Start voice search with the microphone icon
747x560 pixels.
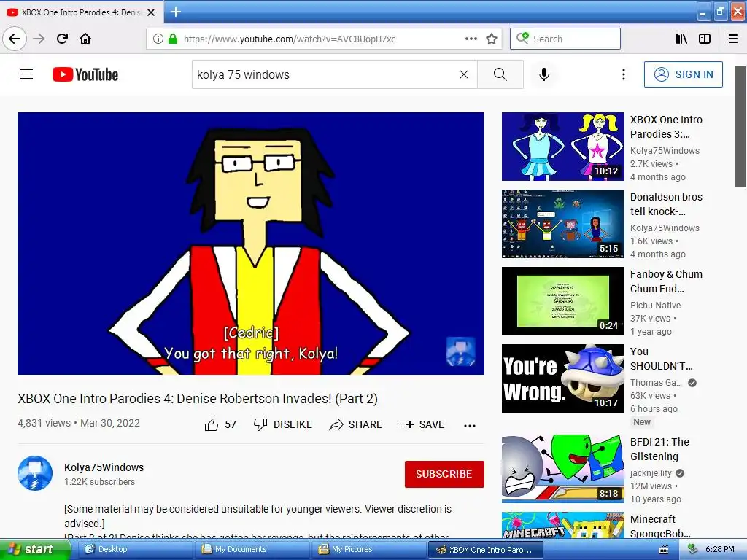(544, 74)
